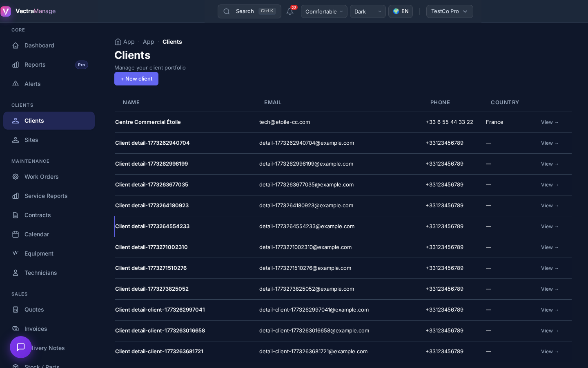The image size is (588, 368).
Task: View Client detail-1773264554233
Action: pyautogui.click(x=550, y=227)
